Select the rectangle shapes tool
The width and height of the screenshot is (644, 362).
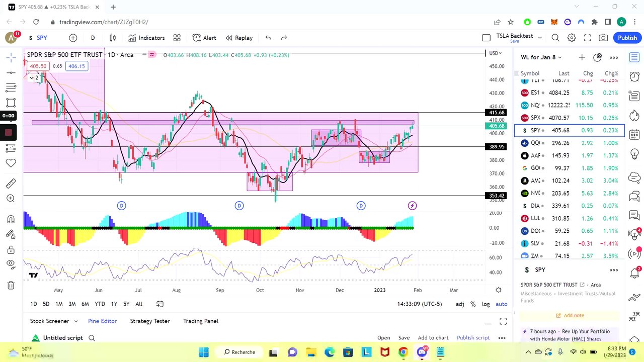click(11, 103)
